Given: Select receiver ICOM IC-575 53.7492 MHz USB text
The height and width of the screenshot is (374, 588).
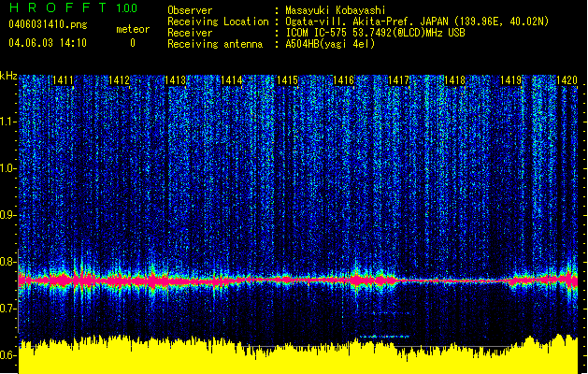Looking at the screenshot, I should [375, 33].
